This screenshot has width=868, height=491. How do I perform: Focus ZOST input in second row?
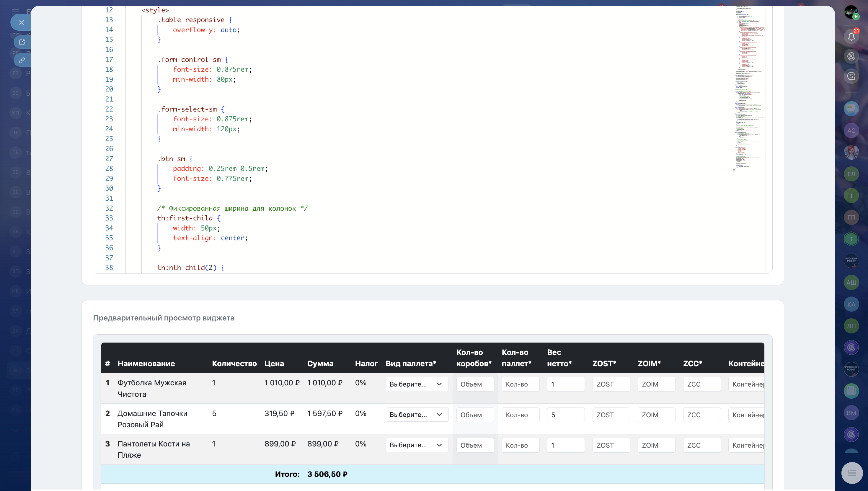[611, 415]
